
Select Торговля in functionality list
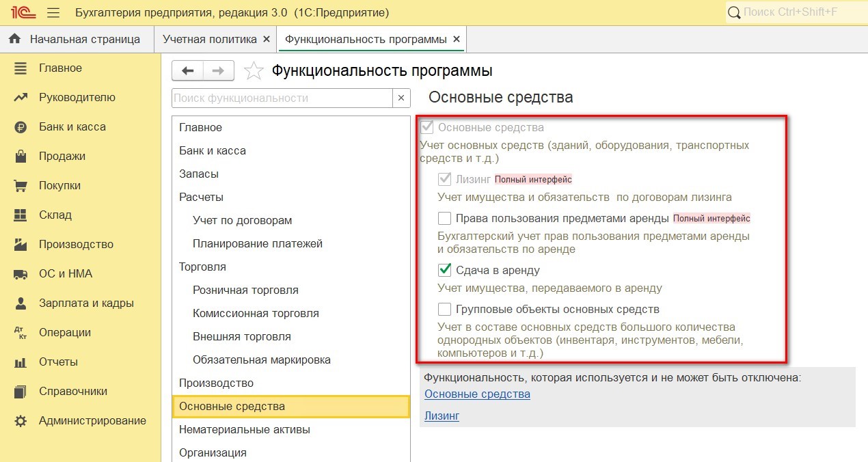click(x=291, y=267)
